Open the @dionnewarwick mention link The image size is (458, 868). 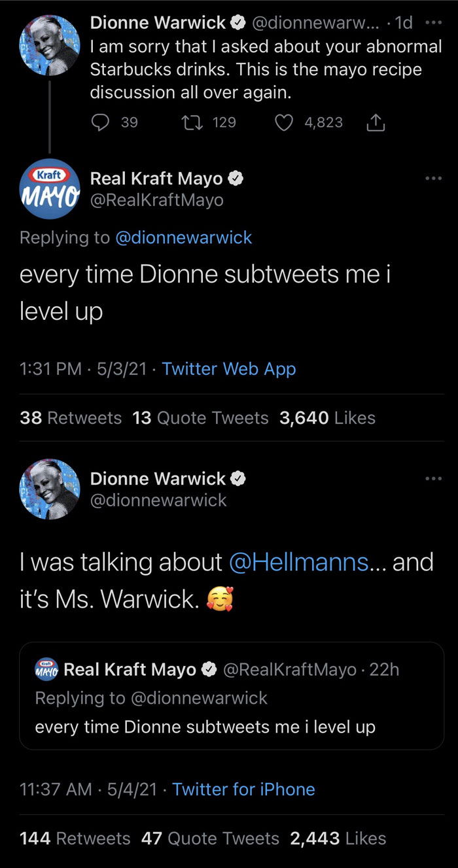pos(184,237)
